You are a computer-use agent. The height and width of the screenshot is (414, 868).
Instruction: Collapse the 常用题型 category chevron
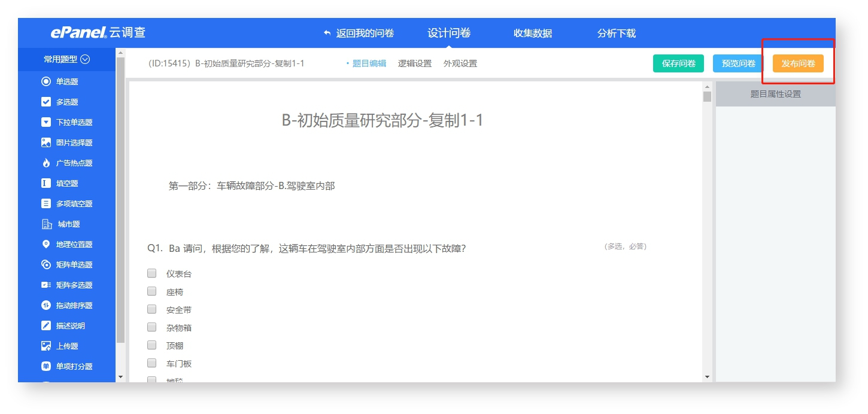click(x=85, y=59)
